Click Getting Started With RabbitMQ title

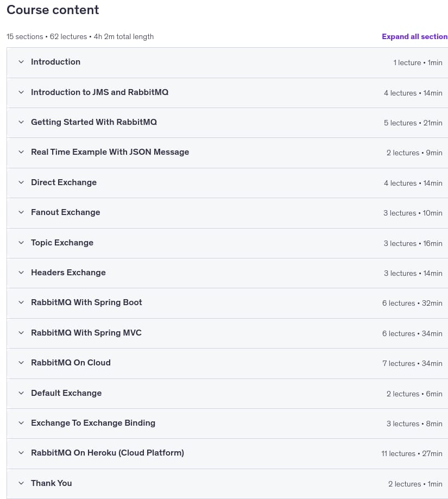pyautogui.click(x=94, y=122)
